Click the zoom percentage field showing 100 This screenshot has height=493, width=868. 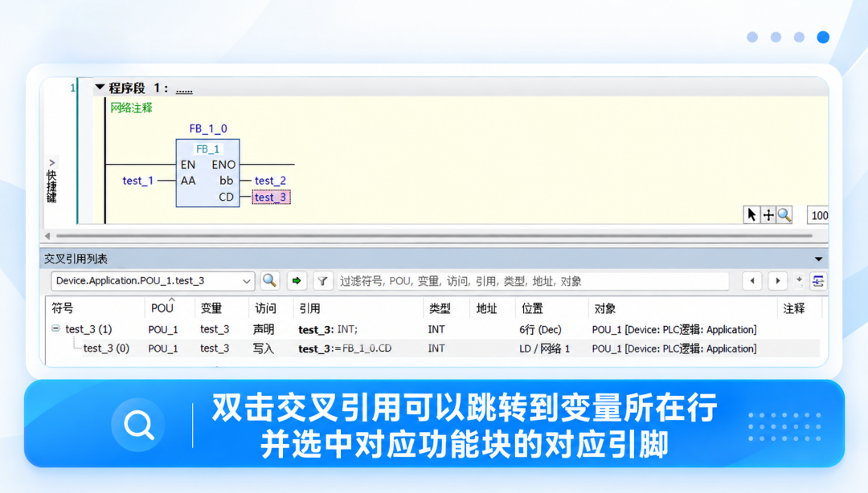pyautogui.click(x=817, y=215)
